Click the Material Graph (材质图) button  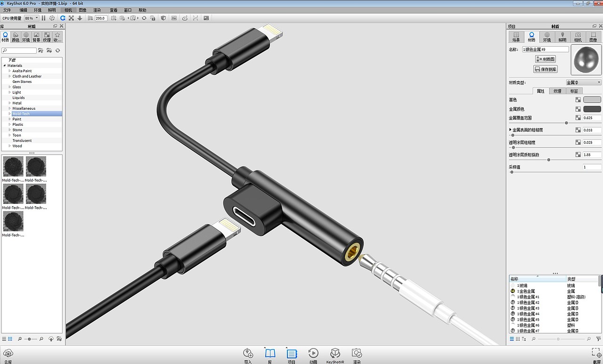click(x=546, y=59)
